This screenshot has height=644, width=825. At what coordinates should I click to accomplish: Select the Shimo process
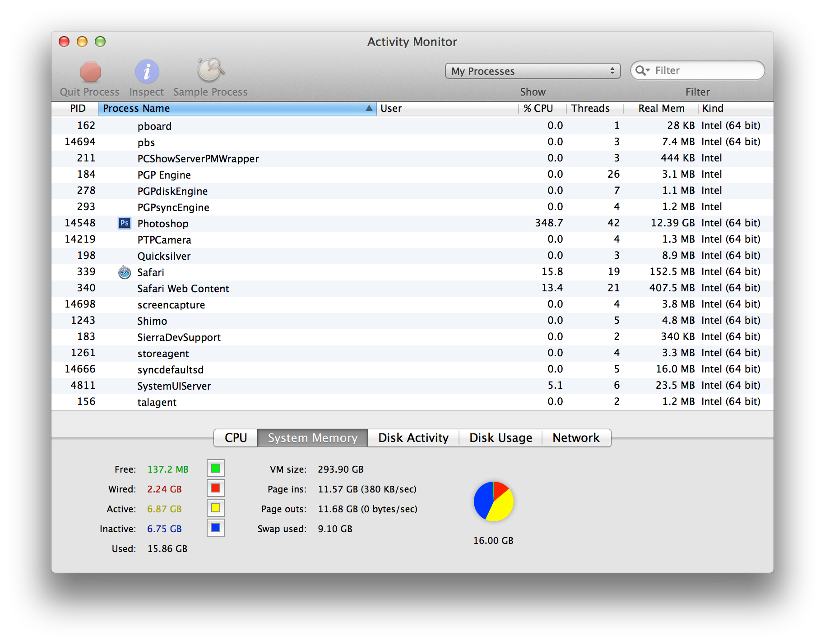(x=152, y=321)
